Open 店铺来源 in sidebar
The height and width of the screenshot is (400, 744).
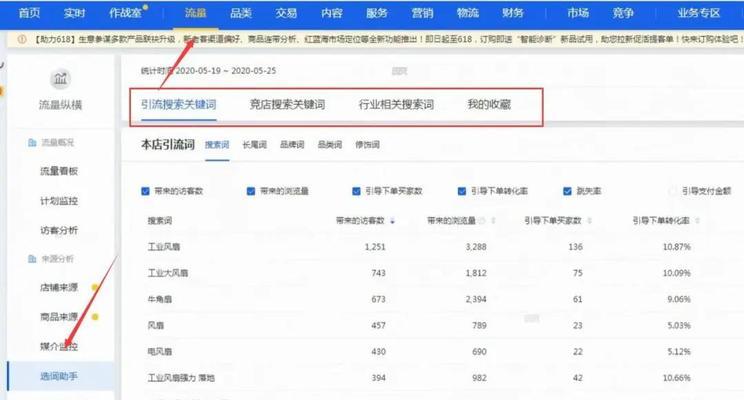point(59,288)
